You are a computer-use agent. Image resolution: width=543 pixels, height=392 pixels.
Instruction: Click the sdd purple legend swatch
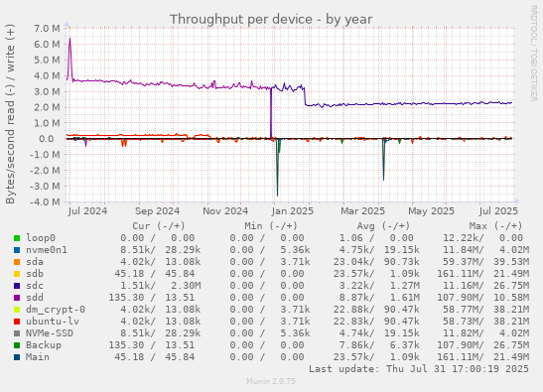[17, 298]
